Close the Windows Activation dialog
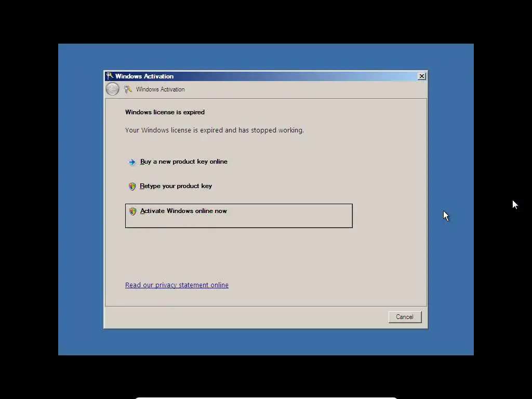This screenshot has height=399, width=532. click(421, 76)
